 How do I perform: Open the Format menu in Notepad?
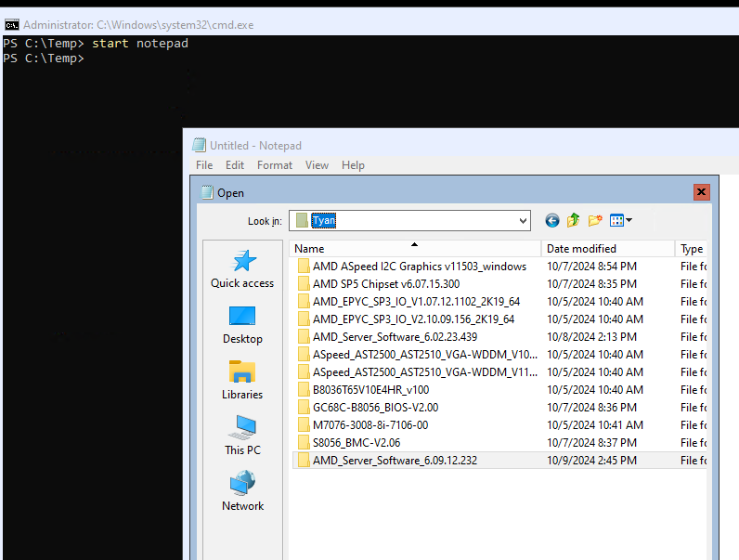pyautogui.click(x=274, y=165)
